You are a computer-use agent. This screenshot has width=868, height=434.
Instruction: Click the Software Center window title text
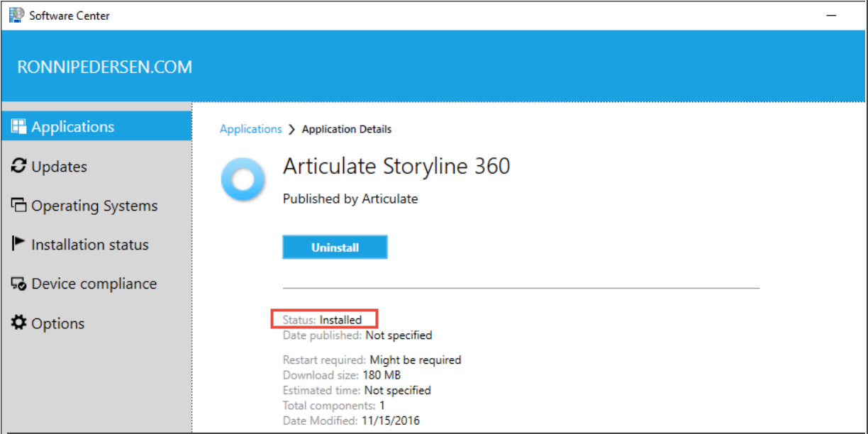click(x=69, y=16)
